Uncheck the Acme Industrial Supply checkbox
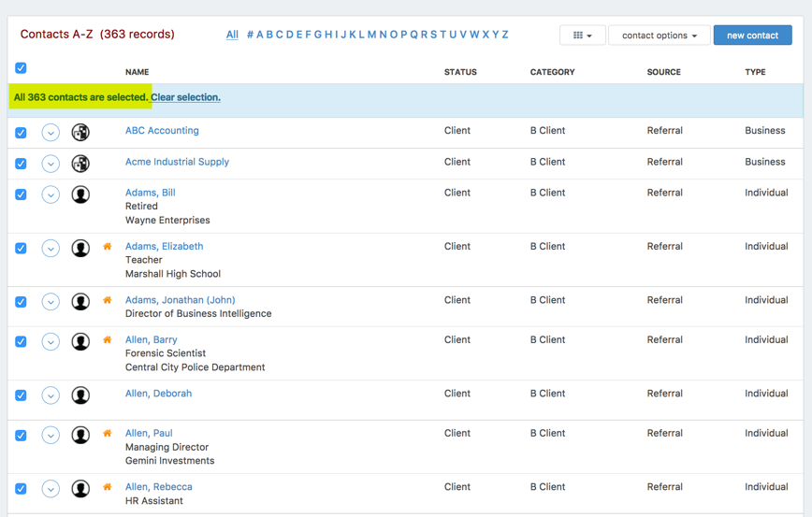The image size is (812, 517). coord(21,164)
